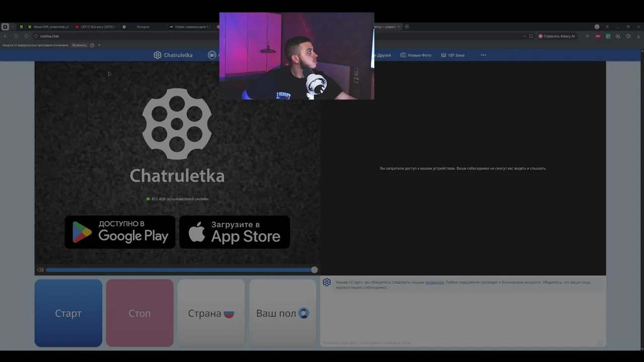Open Новые Фото section
Viewport: 644px width, 362px height.
[x=416, y=55]
